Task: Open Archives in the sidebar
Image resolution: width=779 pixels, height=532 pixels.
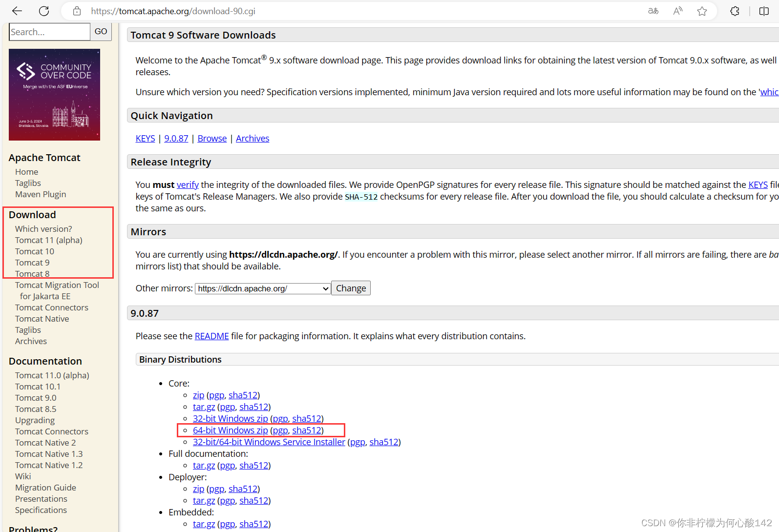Action: pos(31,341)
